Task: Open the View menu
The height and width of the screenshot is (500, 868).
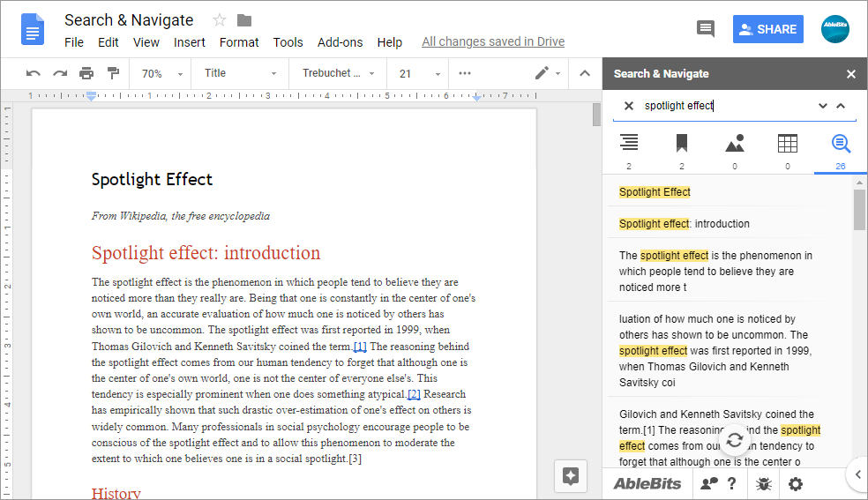Action: pos(146,42)
